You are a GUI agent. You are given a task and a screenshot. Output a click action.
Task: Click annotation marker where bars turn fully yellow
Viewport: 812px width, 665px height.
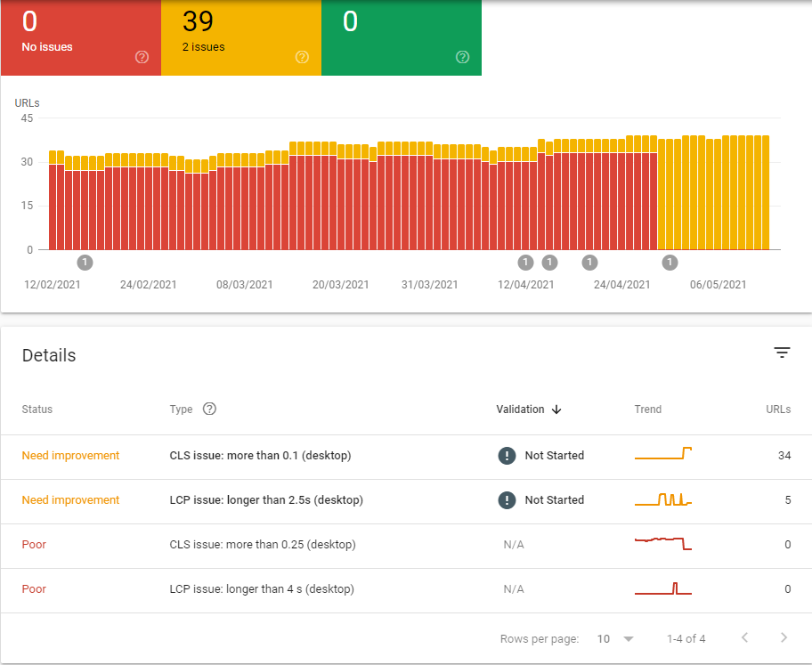(670, 263)
